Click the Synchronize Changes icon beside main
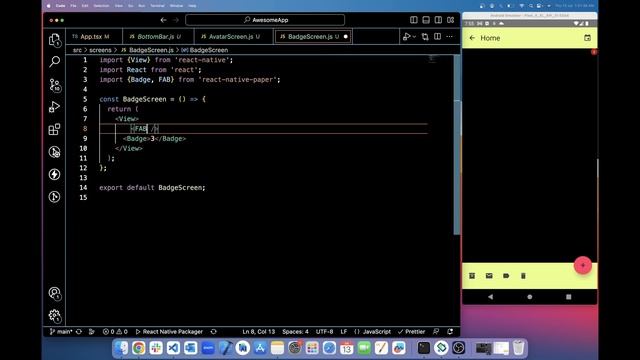The width and height of the screenshot is (640, 360). 79,332
